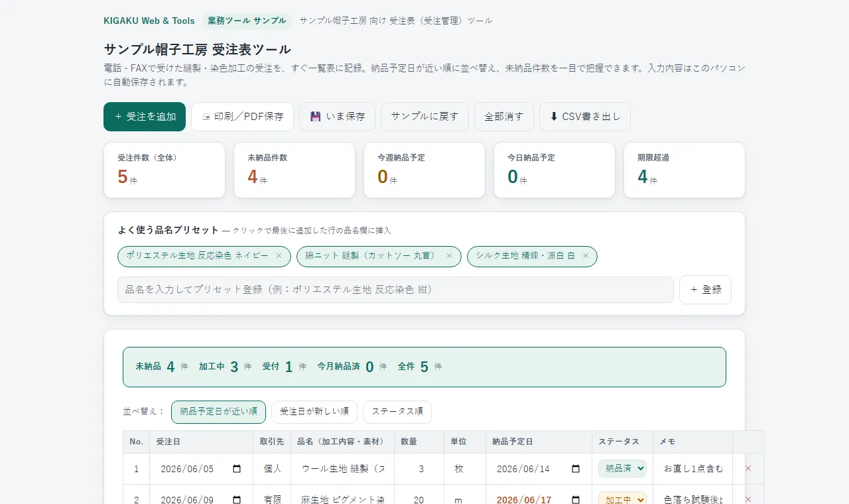849x504 pixels.
Task: Click the 受注を追加 button
Action: click(145, 117)
